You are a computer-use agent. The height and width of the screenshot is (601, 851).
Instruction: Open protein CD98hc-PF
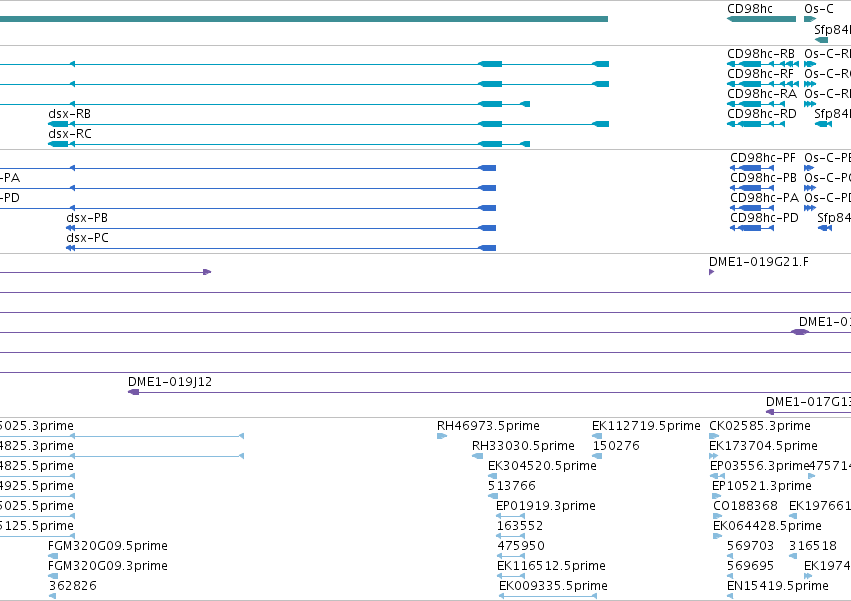pos(763,158)
